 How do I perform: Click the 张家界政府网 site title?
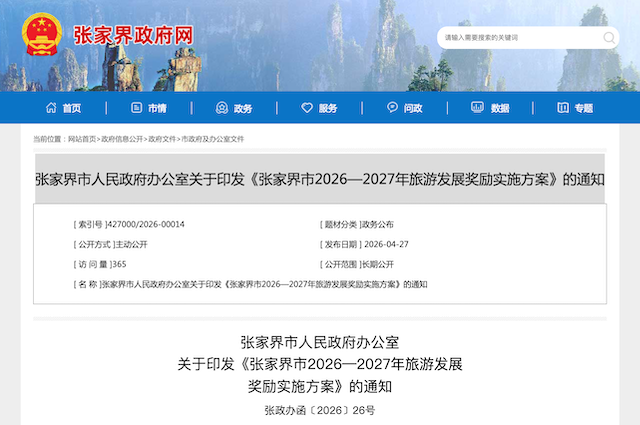[x=133, y=35]
